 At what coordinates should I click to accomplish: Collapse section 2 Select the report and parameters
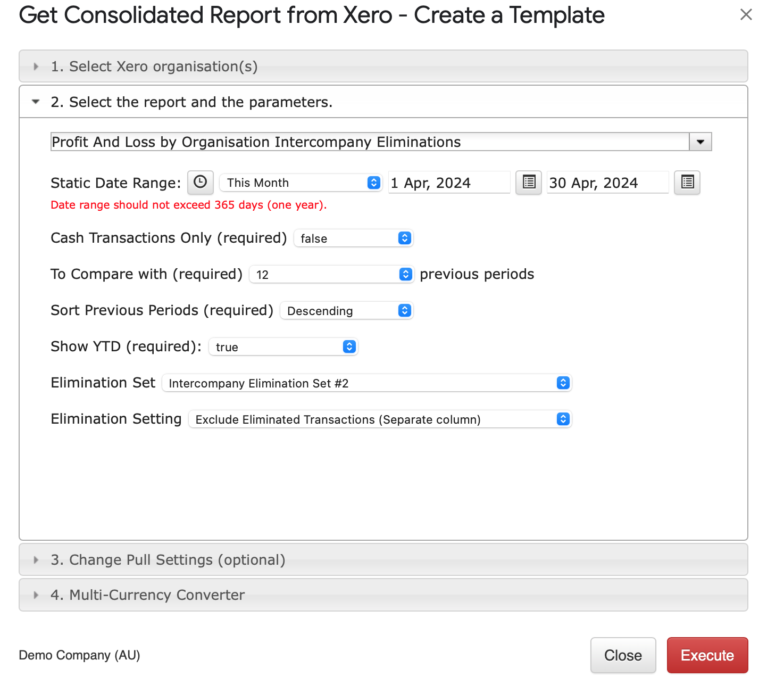point(383,102)
